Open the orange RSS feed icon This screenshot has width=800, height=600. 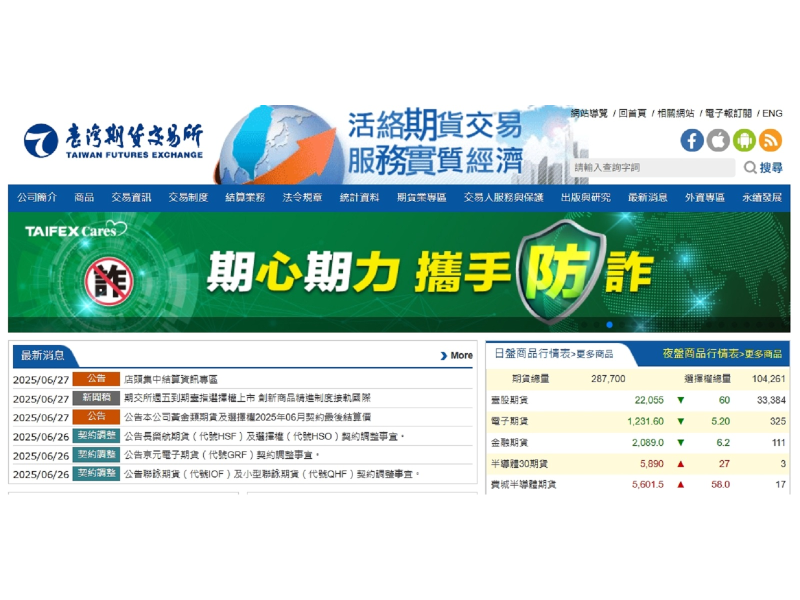[x=770, y=140]
